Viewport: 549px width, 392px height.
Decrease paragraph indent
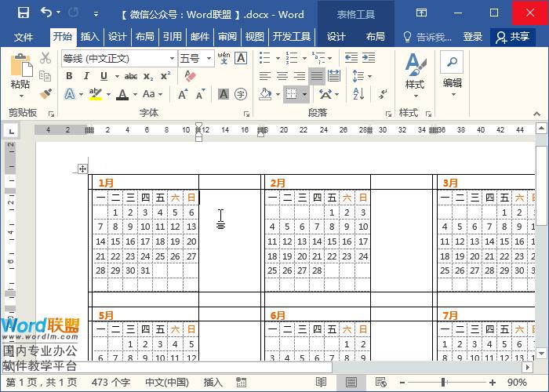pyautogui.click(x=351, y=57)
